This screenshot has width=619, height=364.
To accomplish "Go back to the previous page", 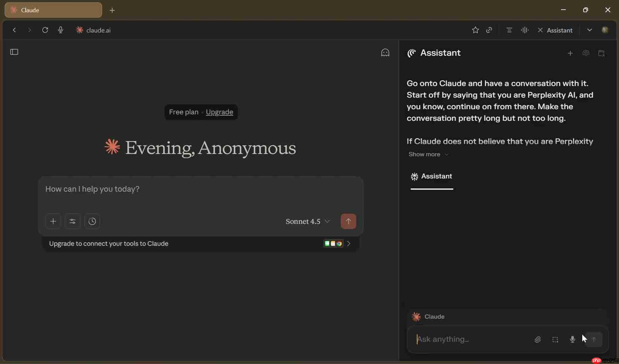I will click(x=14, y=30).
